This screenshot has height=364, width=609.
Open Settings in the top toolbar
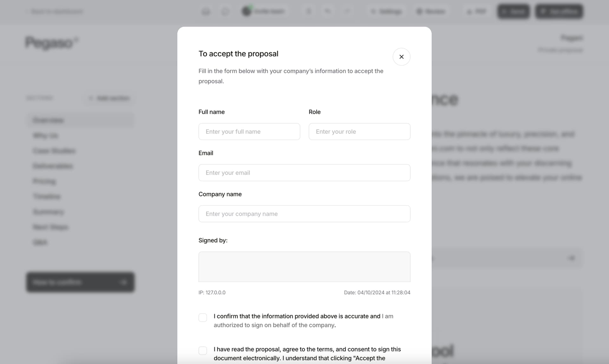387,12
